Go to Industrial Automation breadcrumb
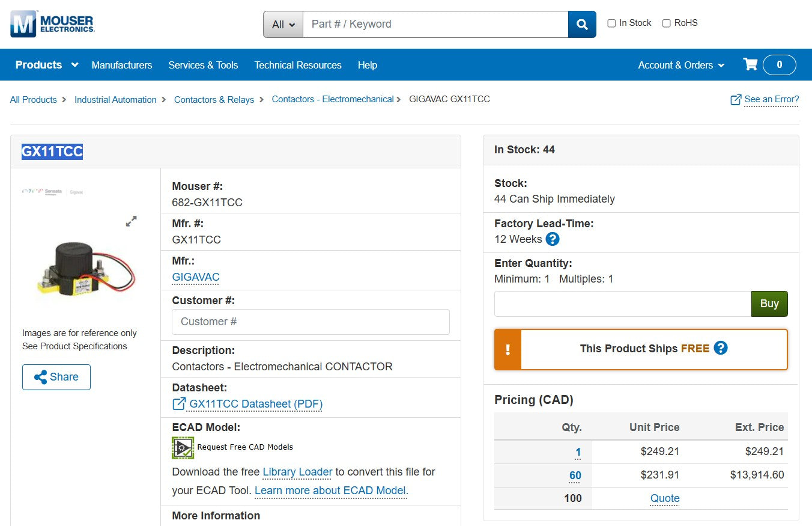Viewport: 812px width, 526px height. pos(115,100)
